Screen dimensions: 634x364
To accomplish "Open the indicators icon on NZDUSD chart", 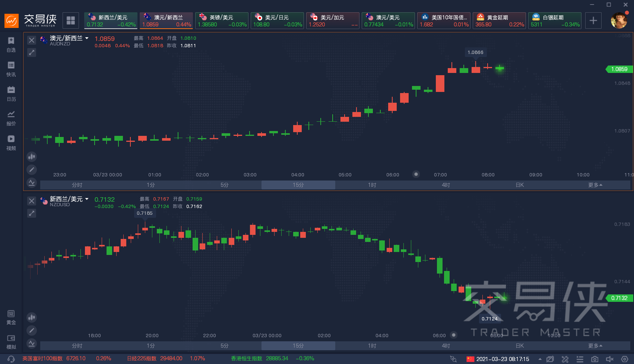I will (x=32, y=343).
